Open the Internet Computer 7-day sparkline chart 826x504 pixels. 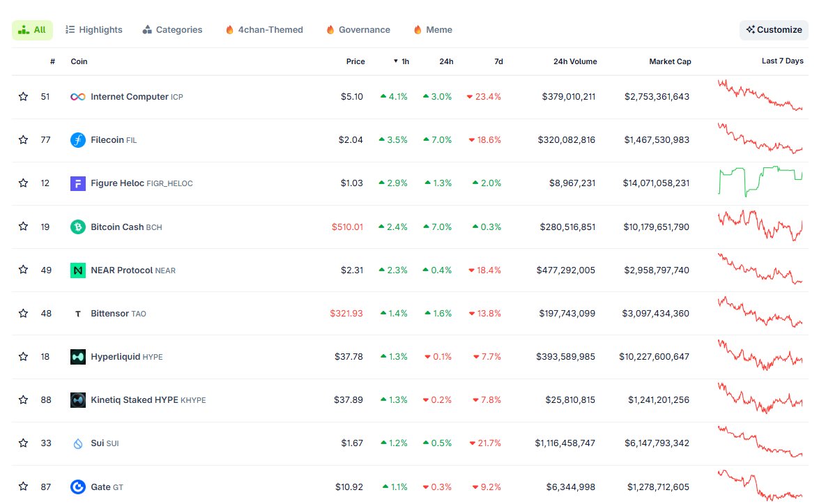point(760,95)
